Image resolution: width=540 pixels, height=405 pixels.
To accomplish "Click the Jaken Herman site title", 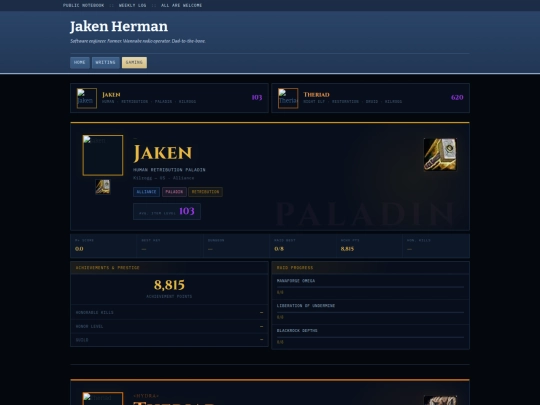I will tap(119, 27).
